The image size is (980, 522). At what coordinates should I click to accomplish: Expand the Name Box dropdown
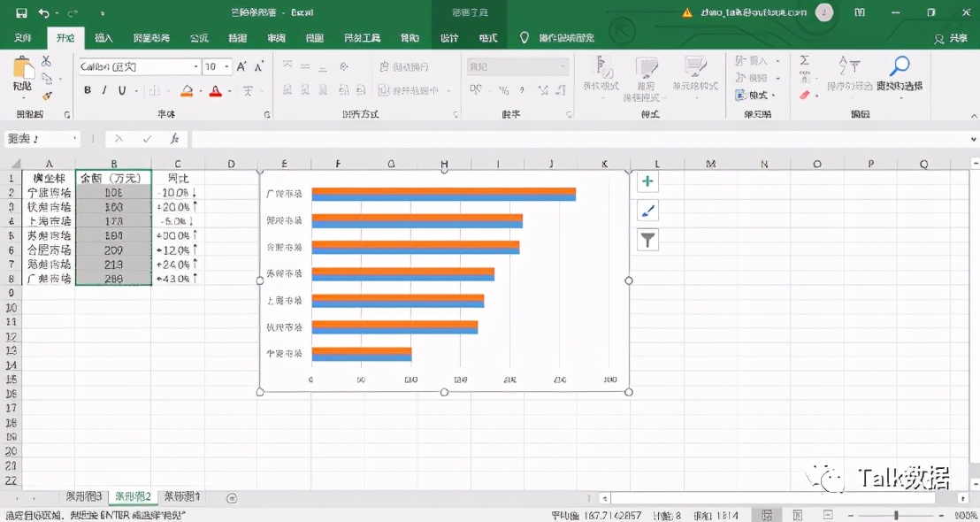(76, 139)
